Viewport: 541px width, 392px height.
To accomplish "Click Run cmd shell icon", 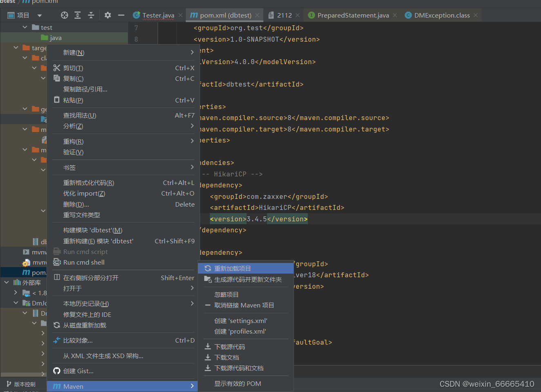I will (57, 262).
